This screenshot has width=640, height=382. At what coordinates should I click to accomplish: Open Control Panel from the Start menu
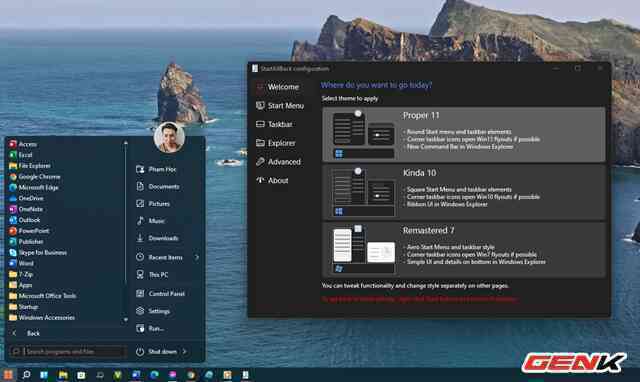[x=160, y=293]
